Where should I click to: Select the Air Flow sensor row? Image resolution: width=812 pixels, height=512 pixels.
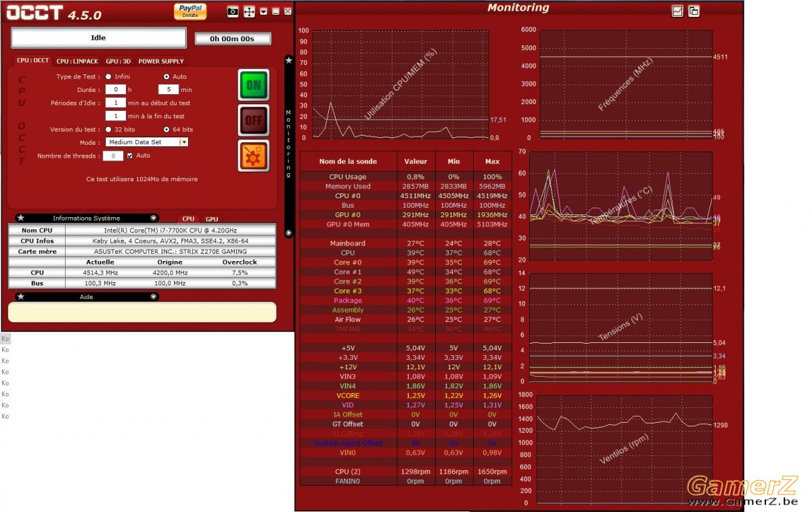[x=406, y=319]
